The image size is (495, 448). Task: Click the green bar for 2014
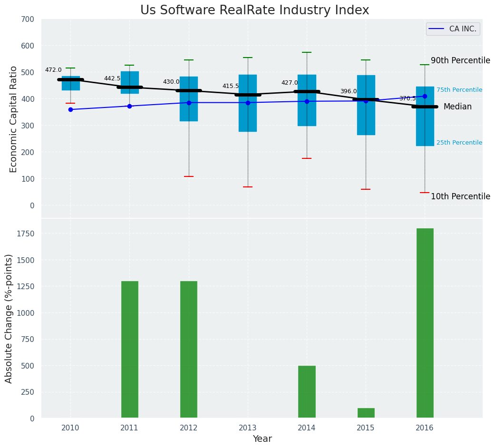click(x=307, y=392)
